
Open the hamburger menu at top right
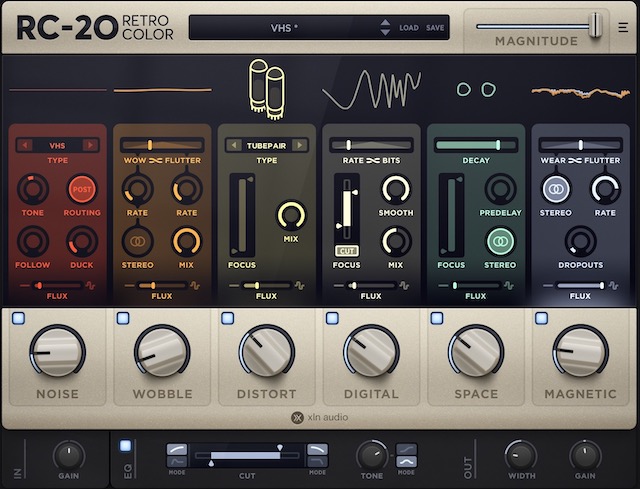(624, 28)
